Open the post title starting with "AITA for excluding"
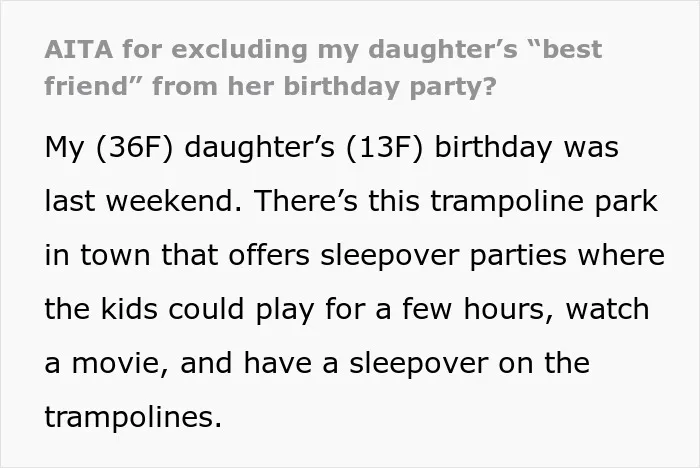The height and width of the screenshot is (468, 700). tap(323, 67)
